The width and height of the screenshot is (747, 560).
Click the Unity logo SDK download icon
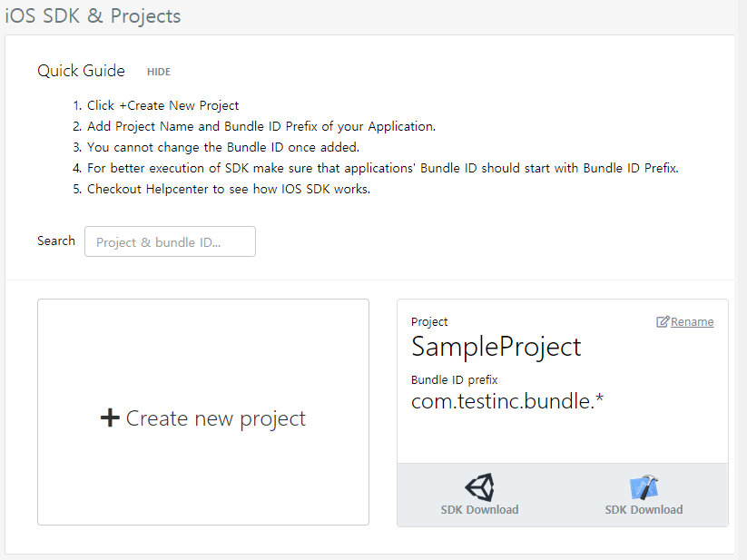pyautogui.click(x=479, y=487)
